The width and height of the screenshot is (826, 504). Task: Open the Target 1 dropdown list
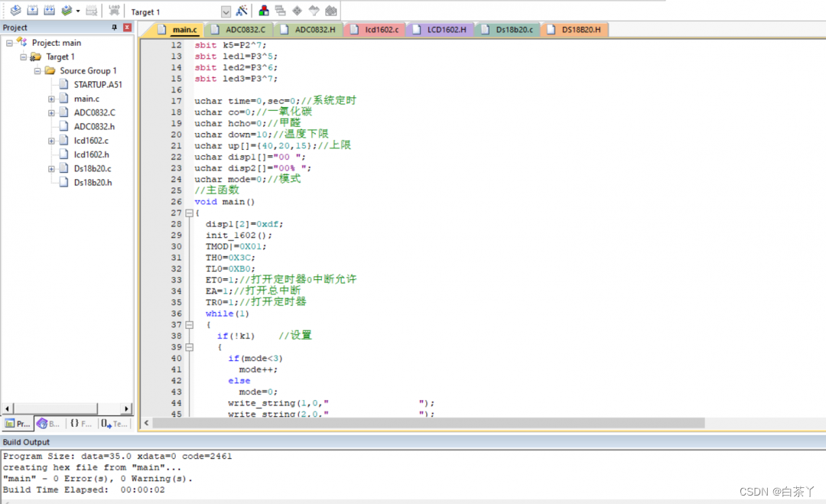pos(226,12)
